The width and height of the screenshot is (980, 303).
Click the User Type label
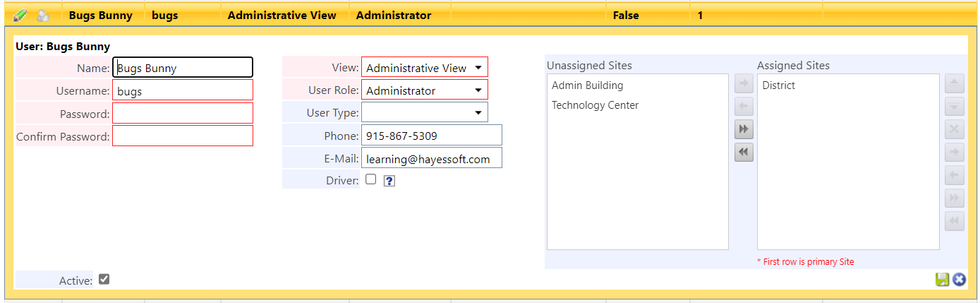click(x=332, y=113)
